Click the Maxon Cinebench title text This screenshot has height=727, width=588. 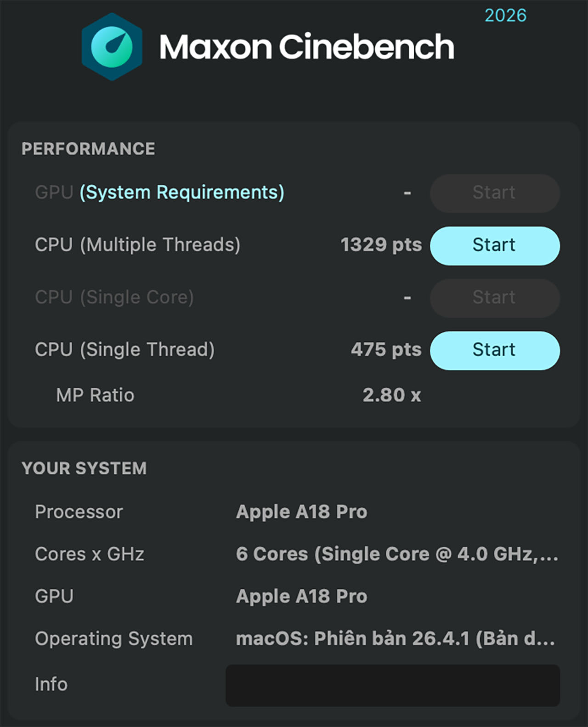306,46
